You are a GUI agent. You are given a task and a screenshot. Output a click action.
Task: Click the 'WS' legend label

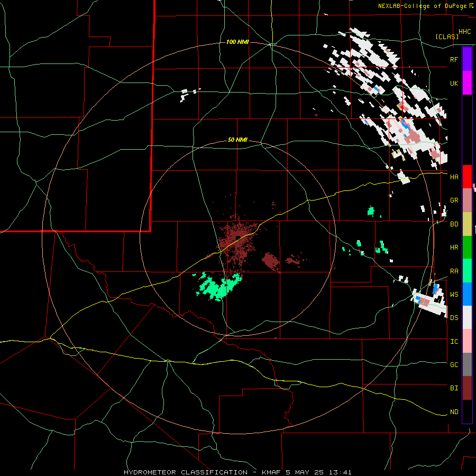(454, 295)
